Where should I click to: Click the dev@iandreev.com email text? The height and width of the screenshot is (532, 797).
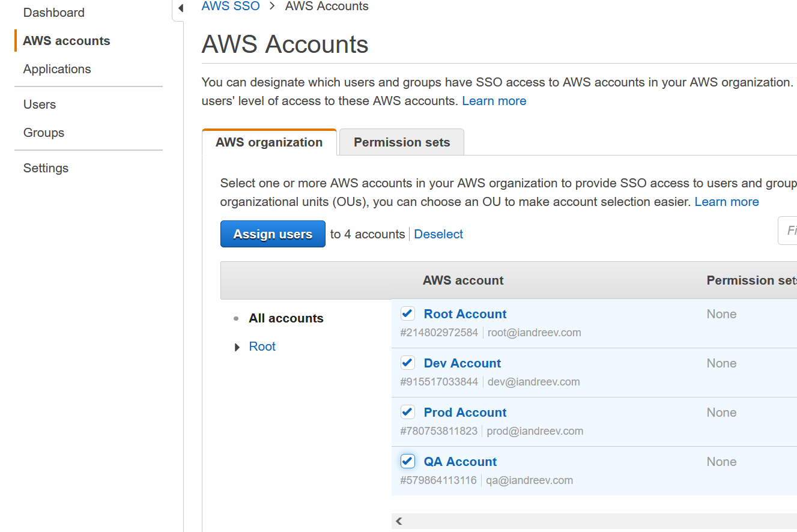pos(533,382)
